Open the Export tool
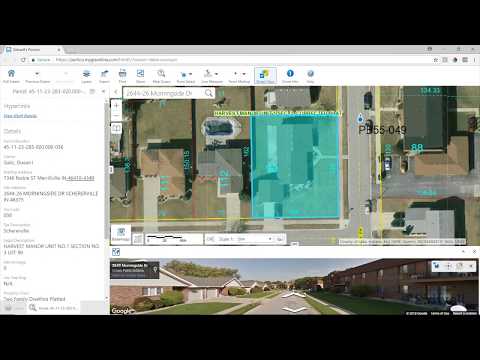The width and height of the screenshot is (480, 360). 104,74
